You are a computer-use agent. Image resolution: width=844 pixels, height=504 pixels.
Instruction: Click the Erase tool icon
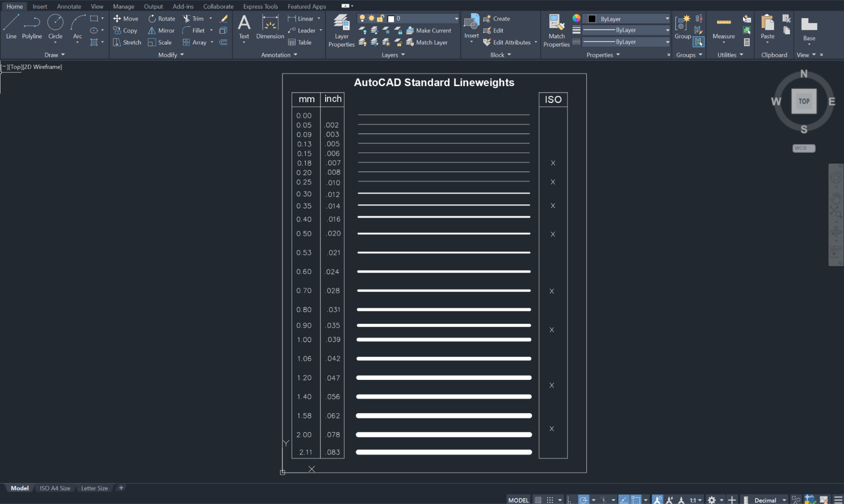pyautogui.click(x=224, y=19)
